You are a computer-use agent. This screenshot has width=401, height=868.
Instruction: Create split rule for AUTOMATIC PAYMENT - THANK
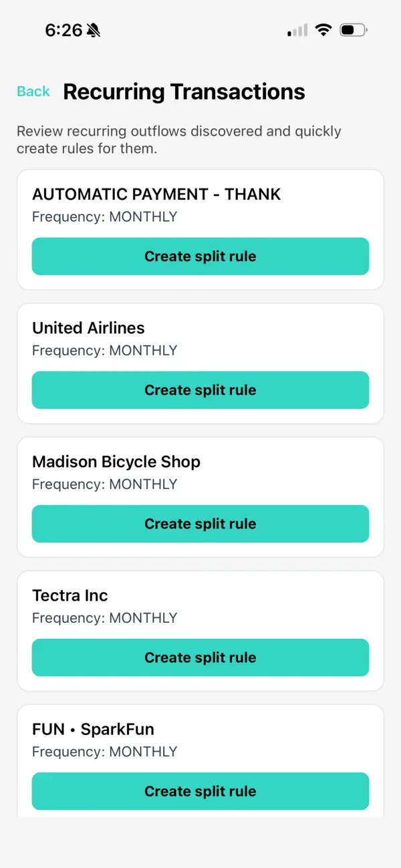point(200,256)
